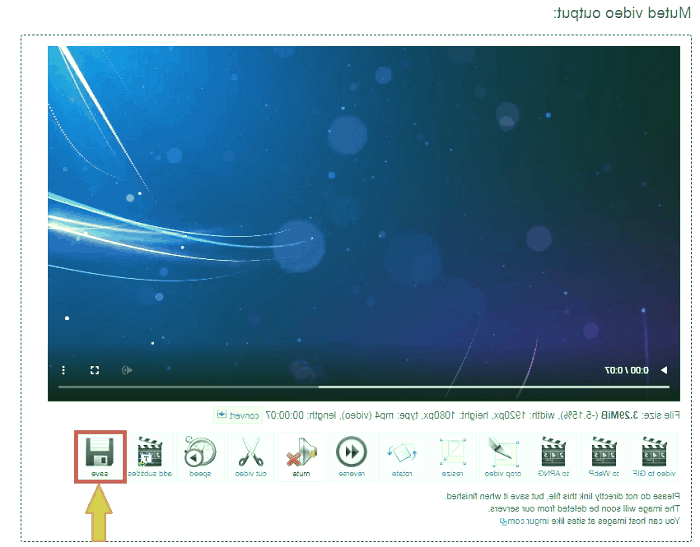Click the 'File size: 3.29MiB' text
The width and height of the screenshot is (700, 547).
(x=639, y=415)
